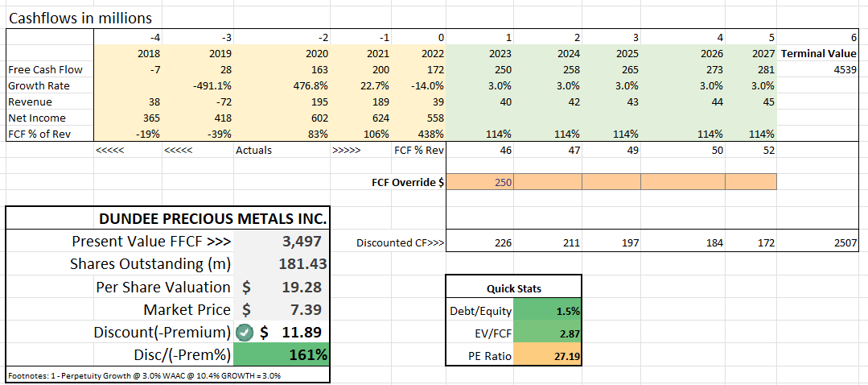Select the FCF % Rev value 52
This screenshot has width=868, height=385.
(x=751, y=150)
